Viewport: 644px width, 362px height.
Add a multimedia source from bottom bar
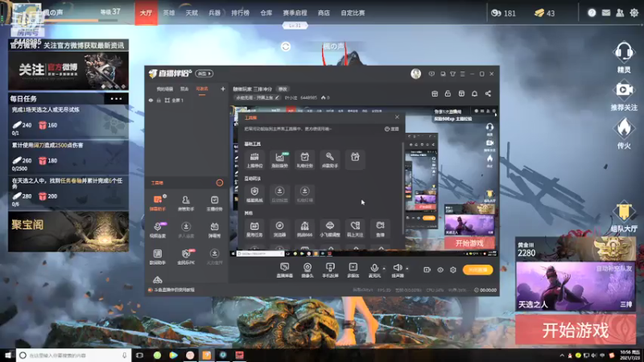(x=353, y=270)
